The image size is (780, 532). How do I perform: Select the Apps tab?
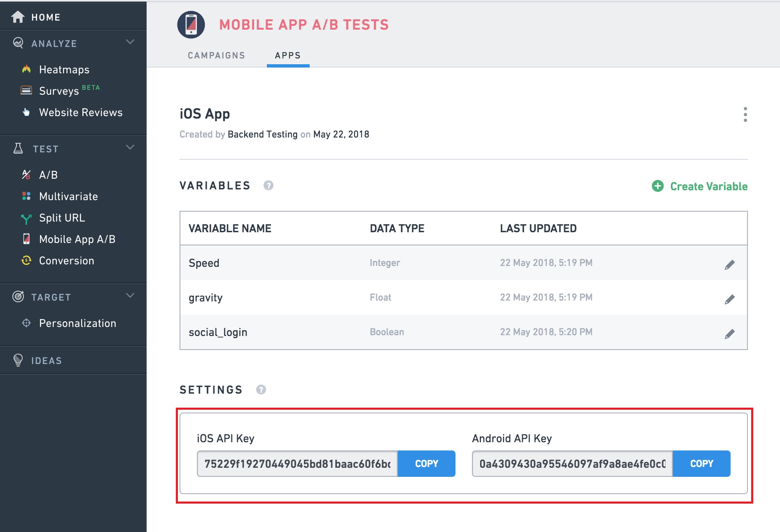point(288,56)
